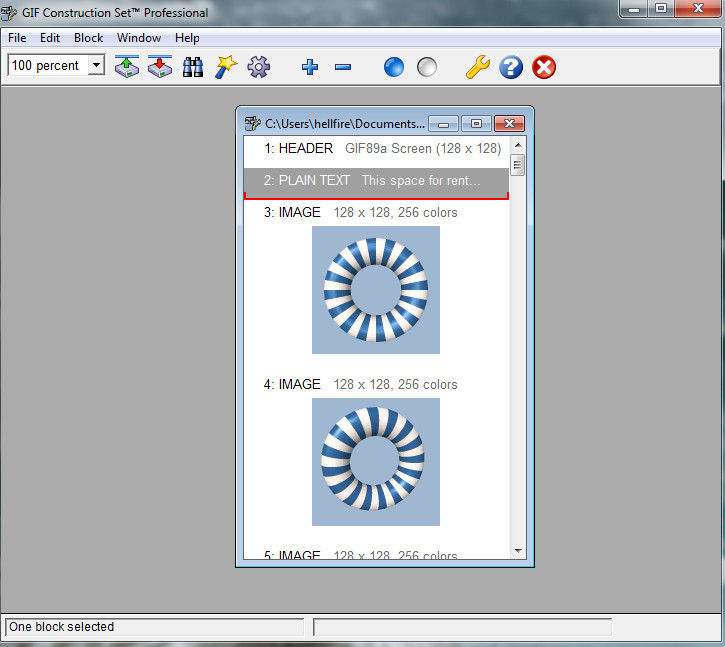Maximize the main application window
The image size is (725, 647).
click(661, 9)
